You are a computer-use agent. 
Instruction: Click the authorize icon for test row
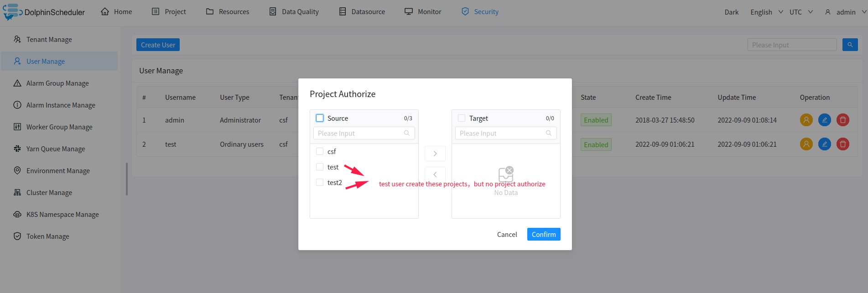(806, 144)
